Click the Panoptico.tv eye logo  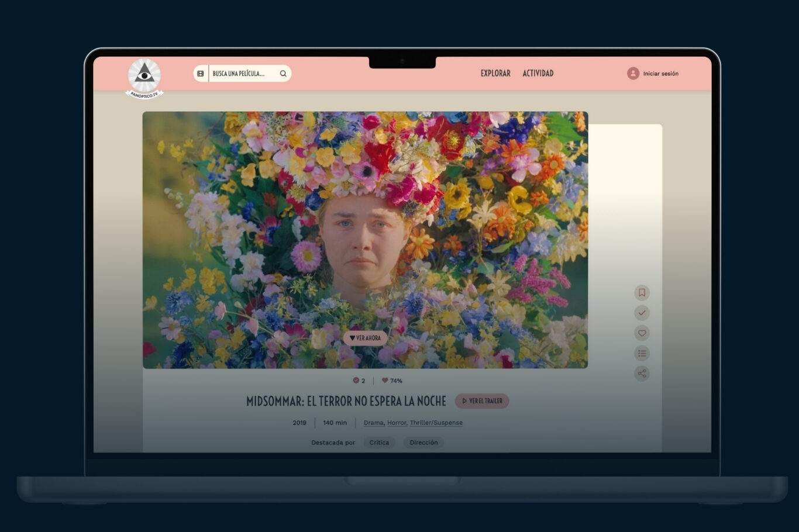144,78
